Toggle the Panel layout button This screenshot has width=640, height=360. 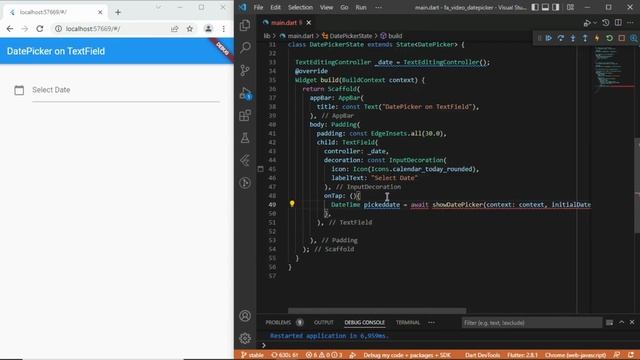pyautogui.click(x=545, y=7)
